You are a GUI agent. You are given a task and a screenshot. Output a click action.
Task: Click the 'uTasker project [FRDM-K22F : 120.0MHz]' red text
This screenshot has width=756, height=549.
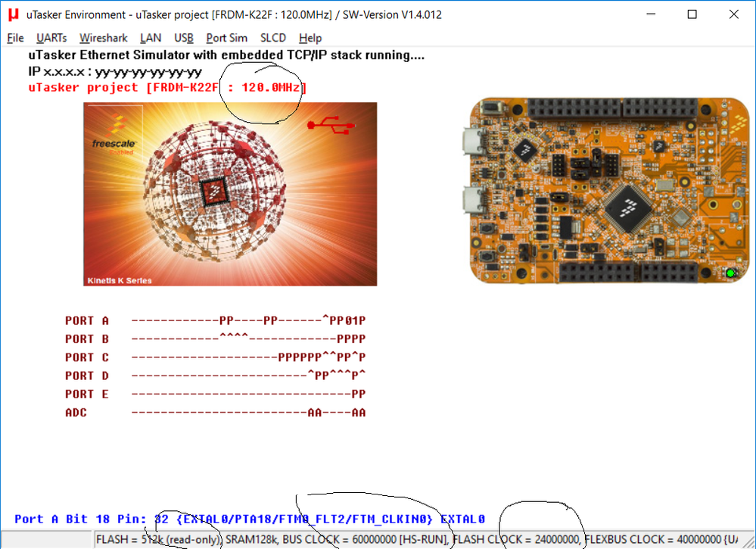(168, 88)
